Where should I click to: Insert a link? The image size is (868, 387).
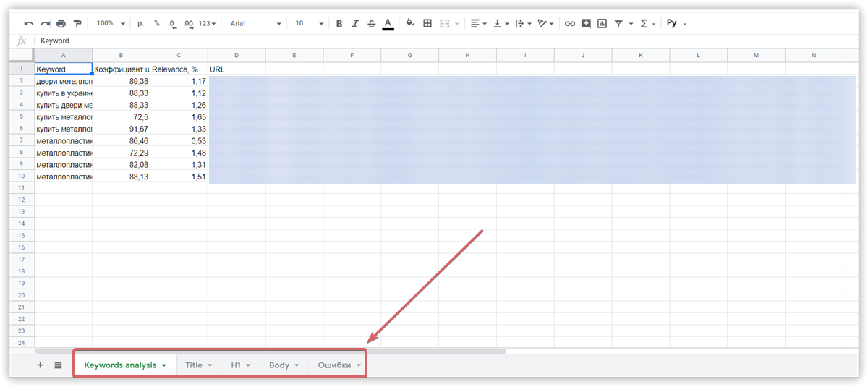(570, 23)
